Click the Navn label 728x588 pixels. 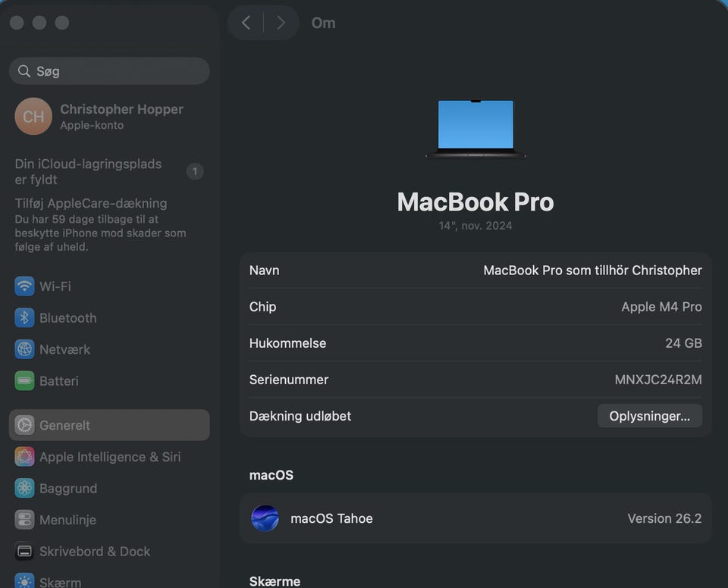pos(264,270)
